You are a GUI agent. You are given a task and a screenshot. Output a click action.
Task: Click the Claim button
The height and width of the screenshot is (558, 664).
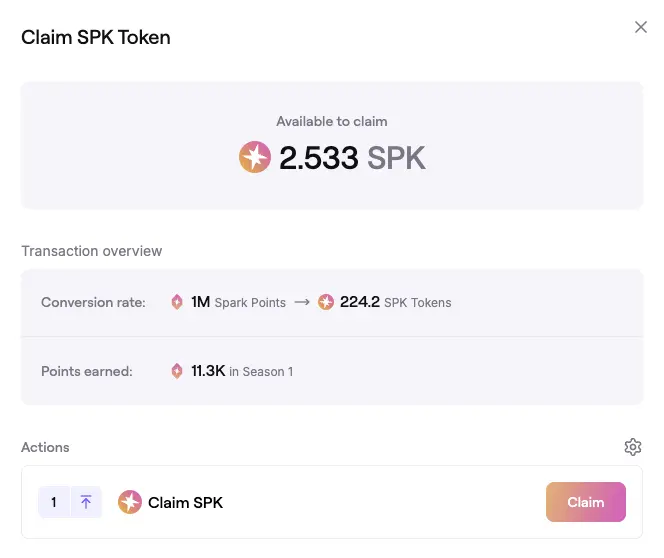[x=586, y=502]
